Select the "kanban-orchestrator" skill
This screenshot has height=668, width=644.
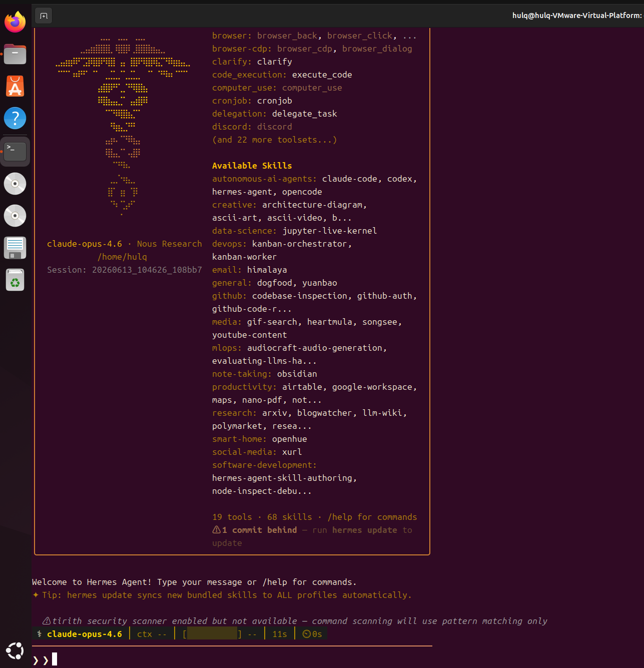click(300, 244)
